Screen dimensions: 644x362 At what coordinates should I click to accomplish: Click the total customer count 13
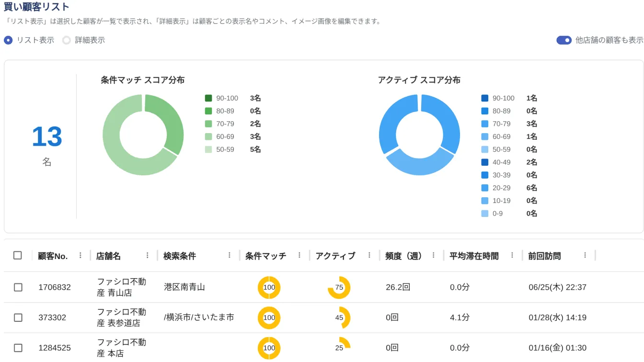[47, 136]
